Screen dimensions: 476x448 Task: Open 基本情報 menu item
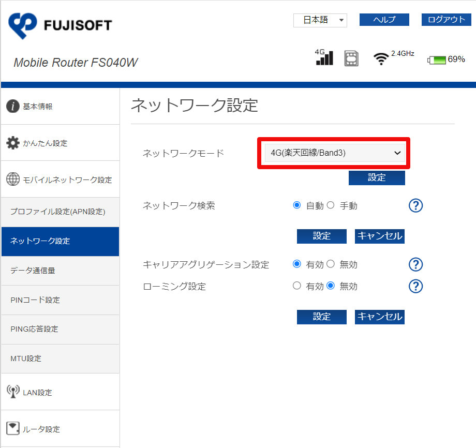click(x=60, y=106)
